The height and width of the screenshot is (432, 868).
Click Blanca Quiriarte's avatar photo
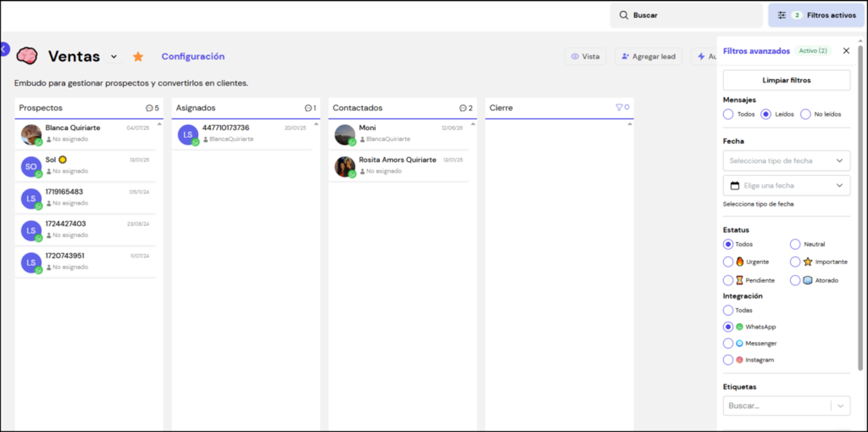[x=31, y=135]
